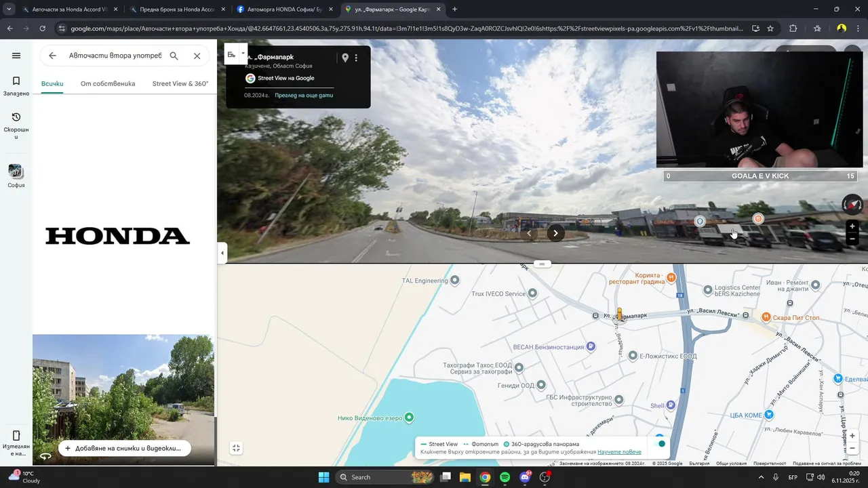The height and width of the screenshot is (488, 868).
Task: Open the София recent place thumbnail icon
Action: coord(16,171)
